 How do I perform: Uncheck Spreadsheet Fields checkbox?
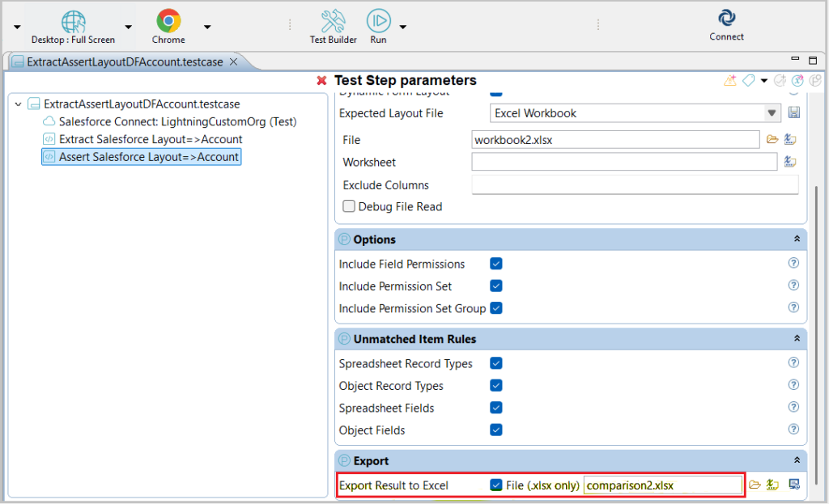496,408
